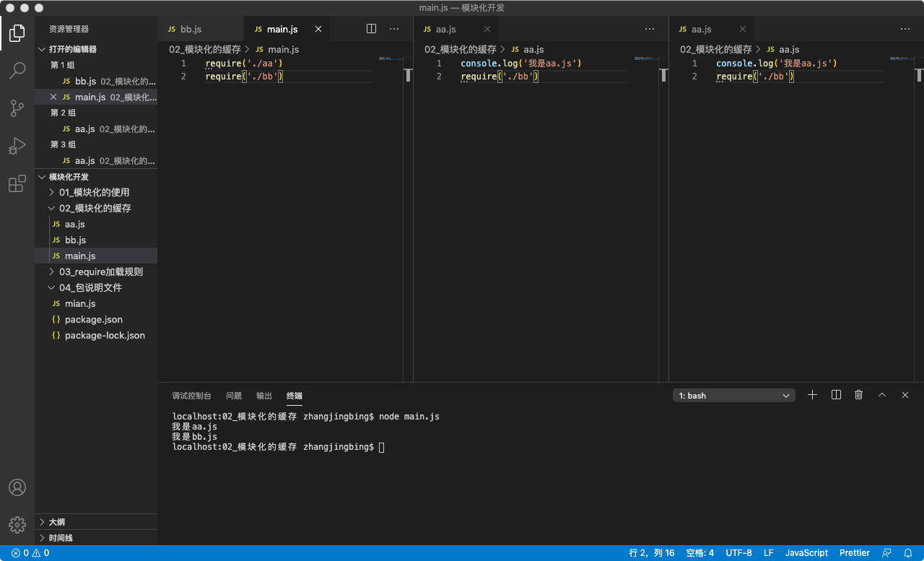Screen dimensions: 924x561
Task: Open the Explorer view in activity bar
Action: [x=17, y=33]
